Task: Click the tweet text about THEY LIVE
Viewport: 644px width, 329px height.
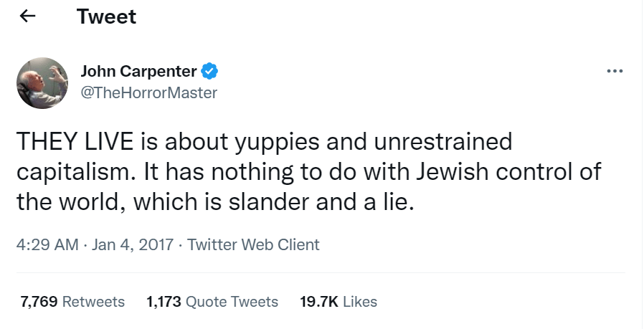Action: tap(309, 172)
